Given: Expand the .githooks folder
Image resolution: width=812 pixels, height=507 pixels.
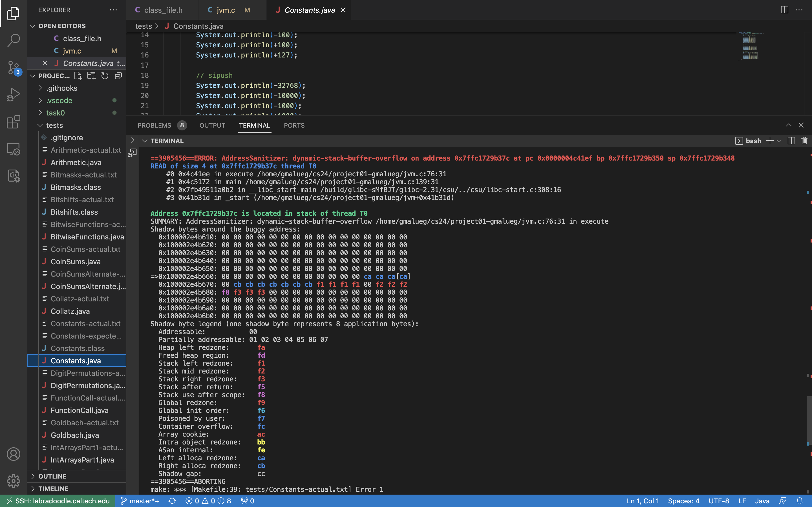Looking at the screenshot, I should tap(62, 88).
